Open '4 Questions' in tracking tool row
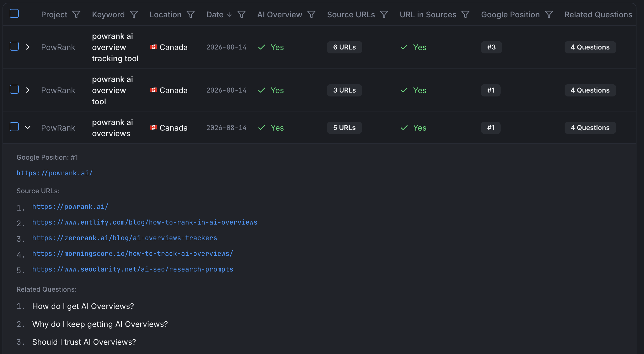644x354 pixels. point(590,47)
